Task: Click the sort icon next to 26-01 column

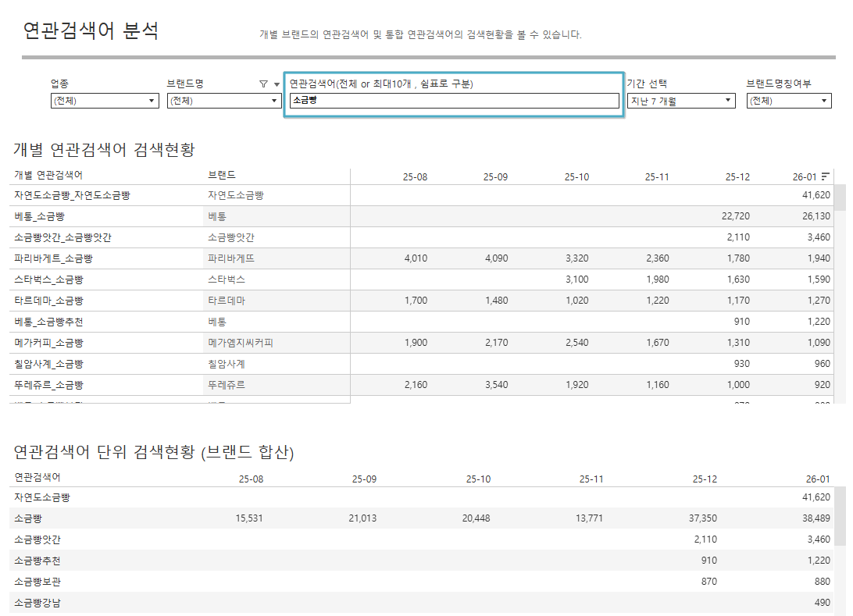Action: pyautogui.click(x=826, y=176)
